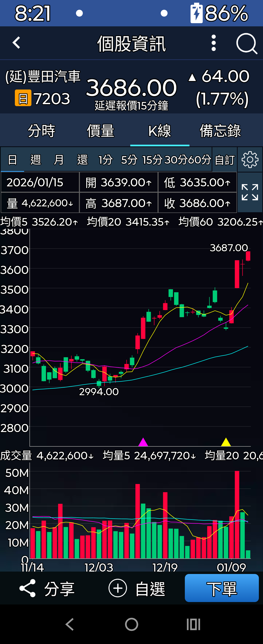Select the K線 tab
The width and height of the screenshot is (263, 644).
click(160, 131)
